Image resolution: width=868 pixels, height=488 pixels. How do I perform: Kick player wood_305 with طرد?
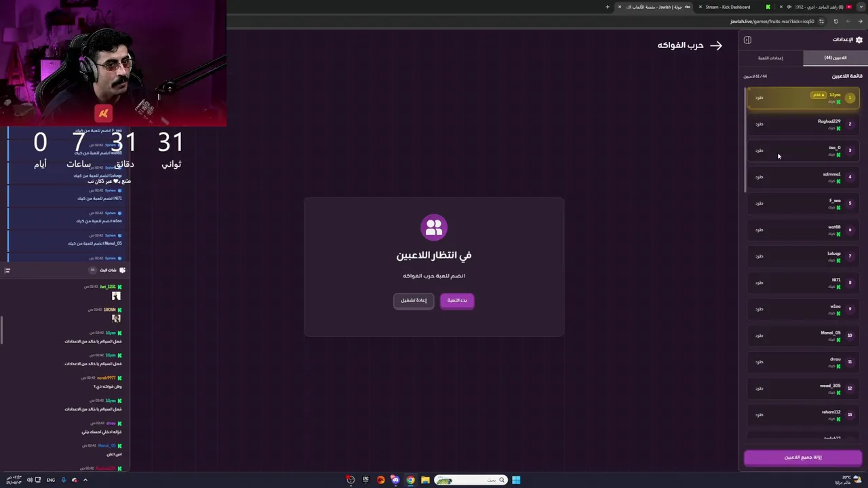(759, 388)
